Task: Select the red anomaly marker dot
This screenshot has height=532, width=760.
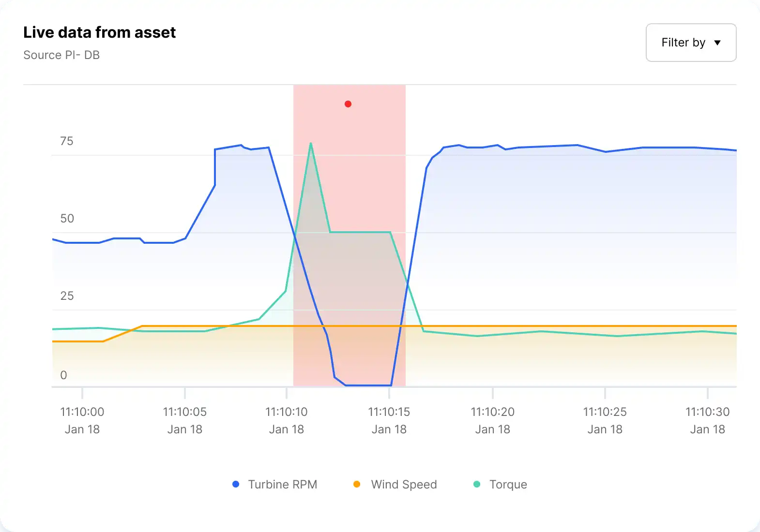Action: pos(348,104)
